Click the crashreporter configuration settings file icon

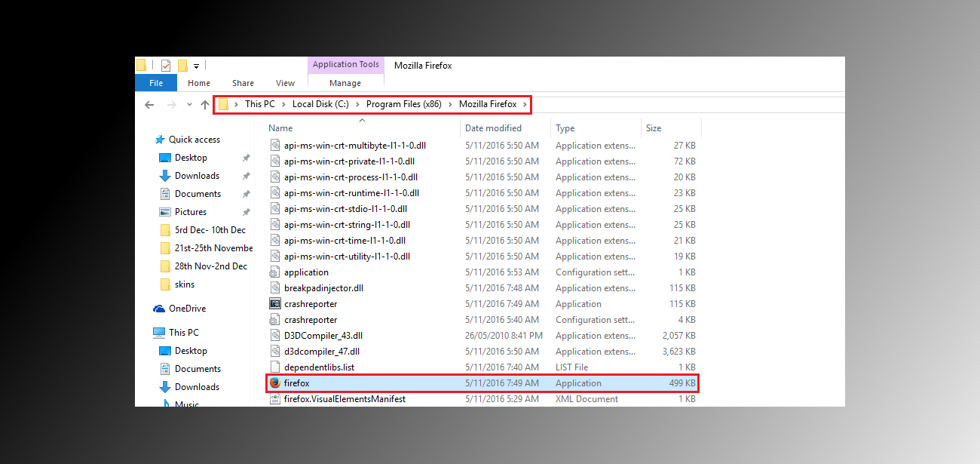point(275,320)
